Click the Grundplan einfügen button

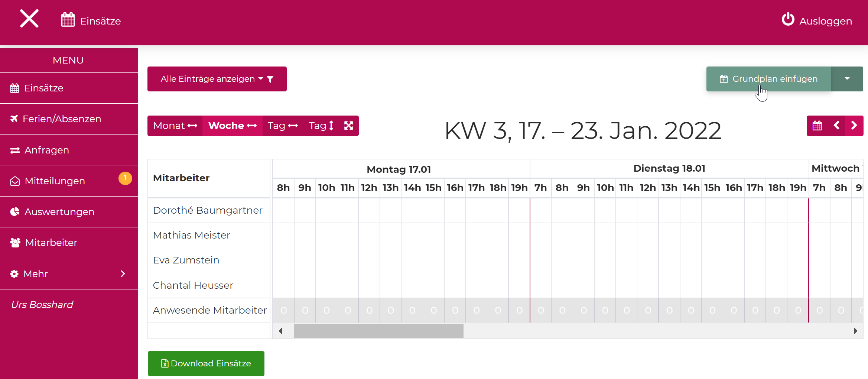[769, 79]
